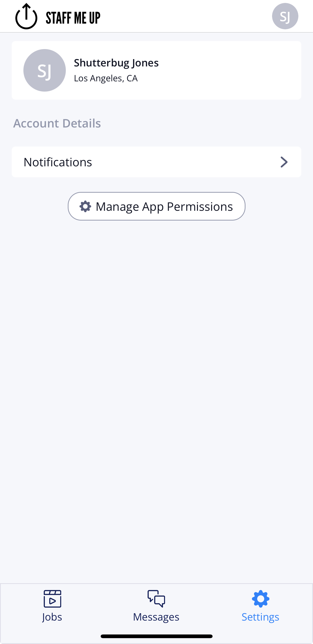Click the gear icon in Manage App Permissions
This screenshot has width=313, height=644.
pyautogui.click(x=85, y=206)
